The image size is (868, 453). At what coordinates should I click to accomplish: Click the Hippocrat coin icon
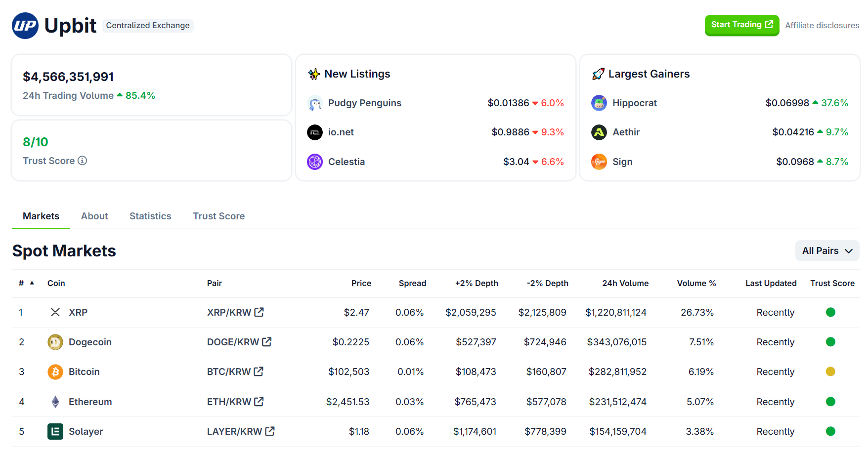[x=599, y=103]
